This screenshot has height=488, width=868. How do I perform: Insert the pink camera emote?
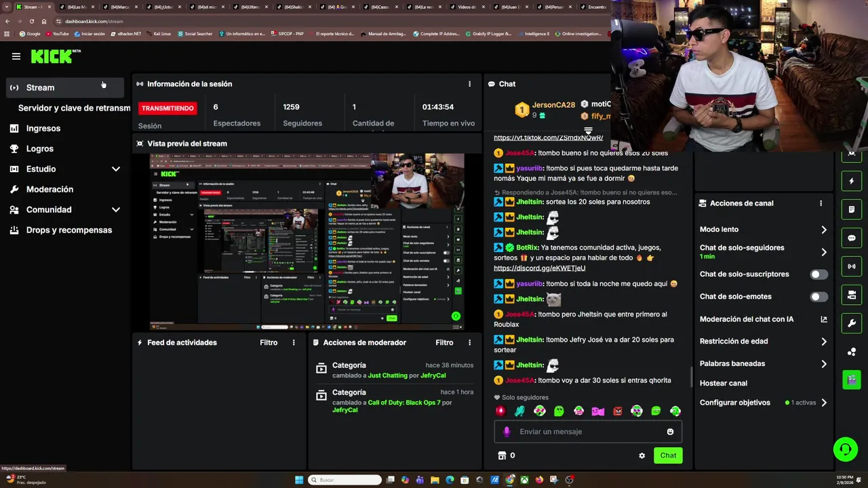click(597, 411)
